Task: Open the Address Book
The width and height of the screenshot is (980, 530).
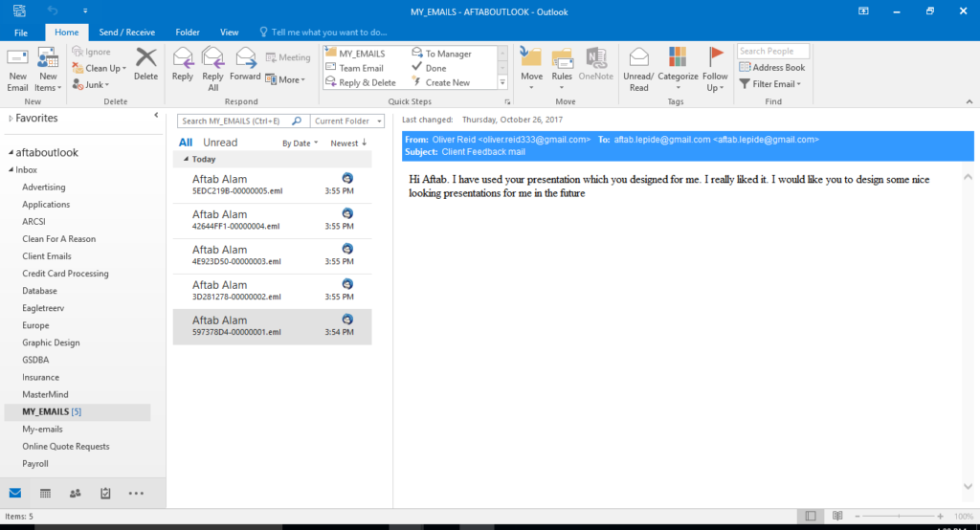Action: click(771, 68)
